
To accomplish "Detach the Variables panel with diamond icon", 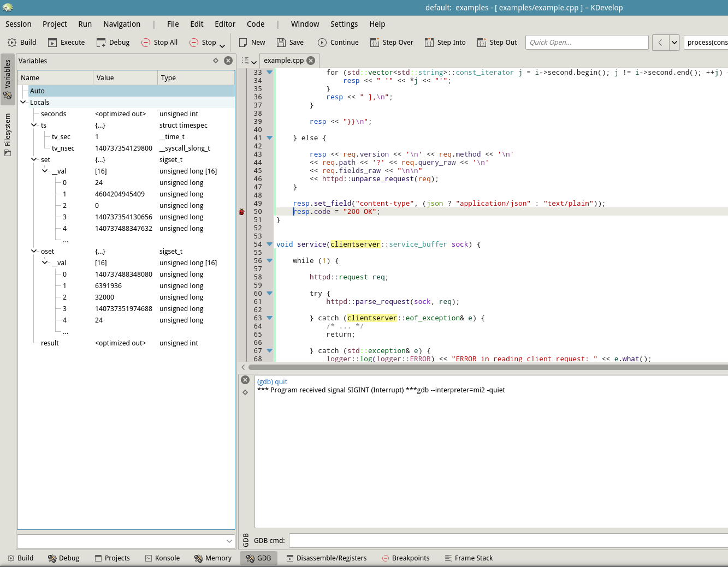I will pyautogui.click(x=216, y=61).
